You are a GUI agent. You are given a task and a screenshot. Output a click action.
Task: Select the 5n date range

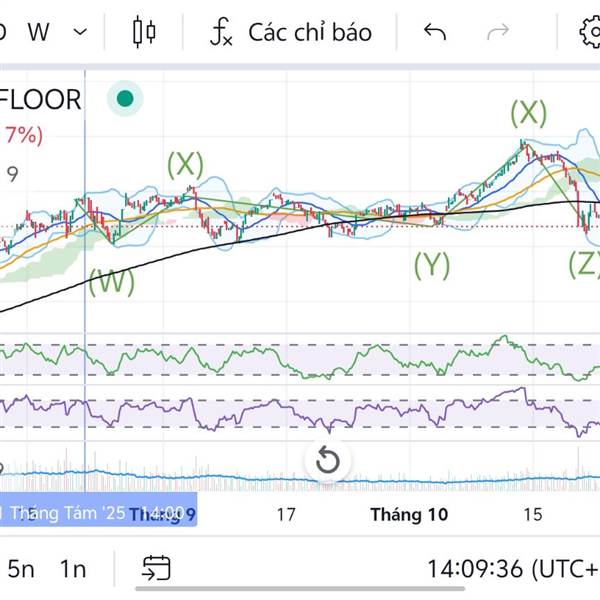tap(21, 569)
